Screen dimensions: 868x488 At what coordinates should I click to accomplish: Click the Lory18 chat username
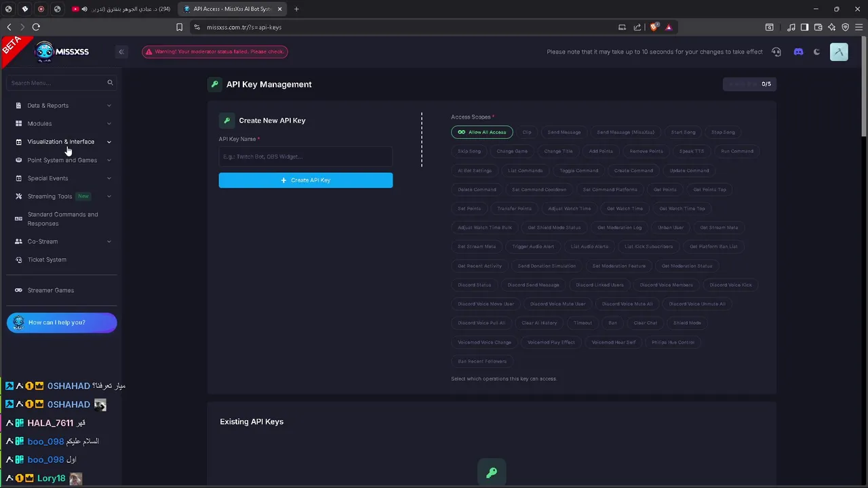point(51,478)
